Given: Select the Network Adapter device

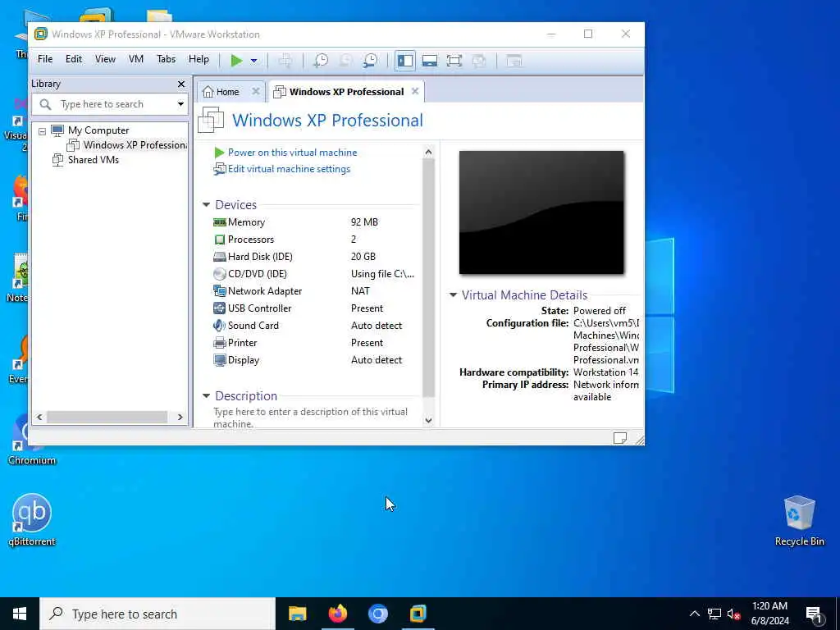Looking at the screenshot, I should pyautogui.click(x=313, y=291).
